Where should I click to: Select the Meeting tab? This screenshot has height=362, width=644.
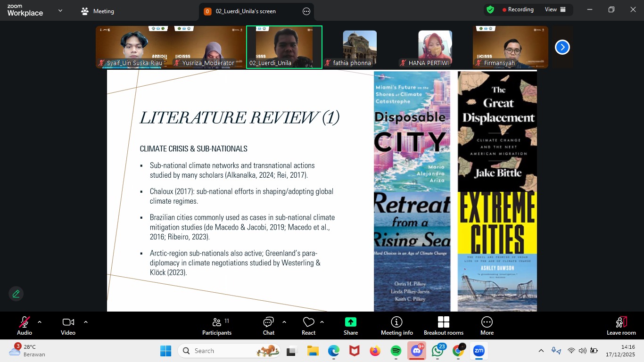pyautogui.click(x=98, y=11)
